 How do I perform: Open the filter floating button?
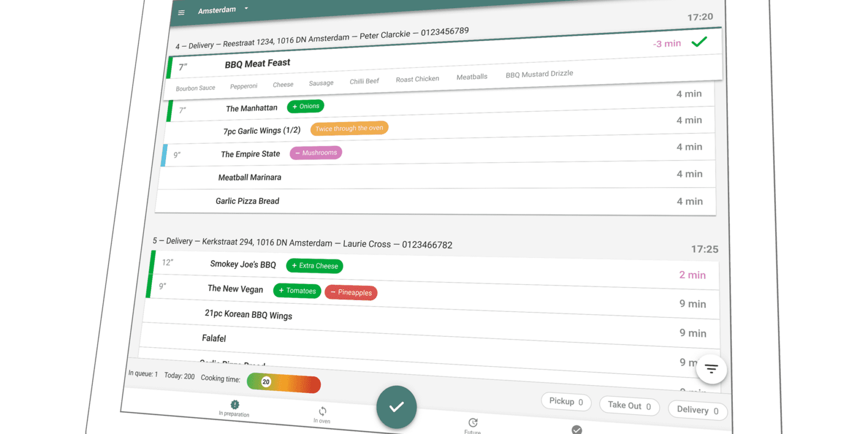click(x=711, y=369)
